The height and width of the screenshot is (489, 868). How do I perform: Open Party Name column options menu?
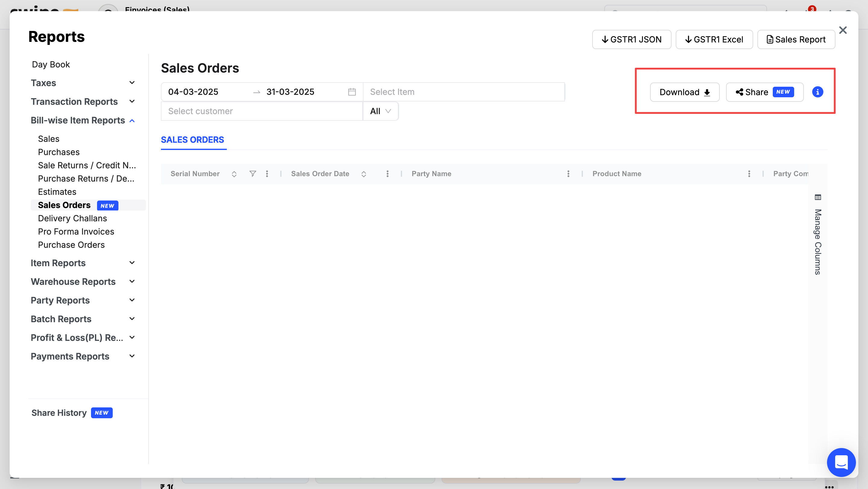(568, 174)
